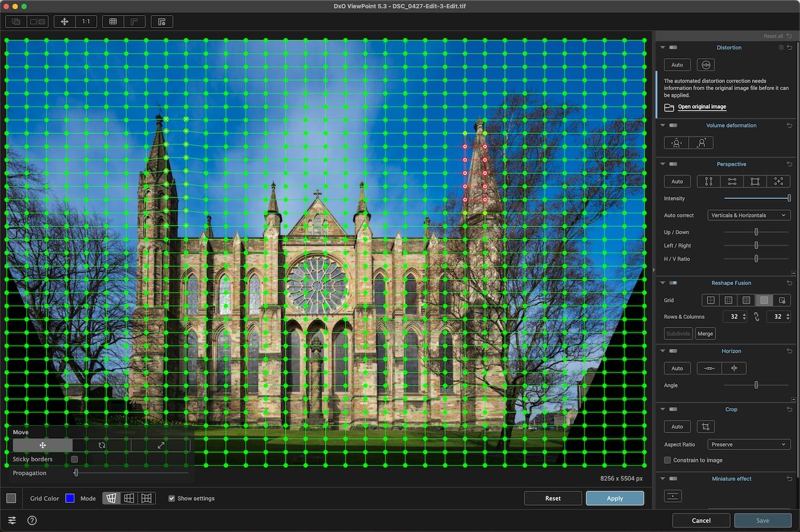Select horizontal volume deformation icon
800x532 pixels.
676,143
